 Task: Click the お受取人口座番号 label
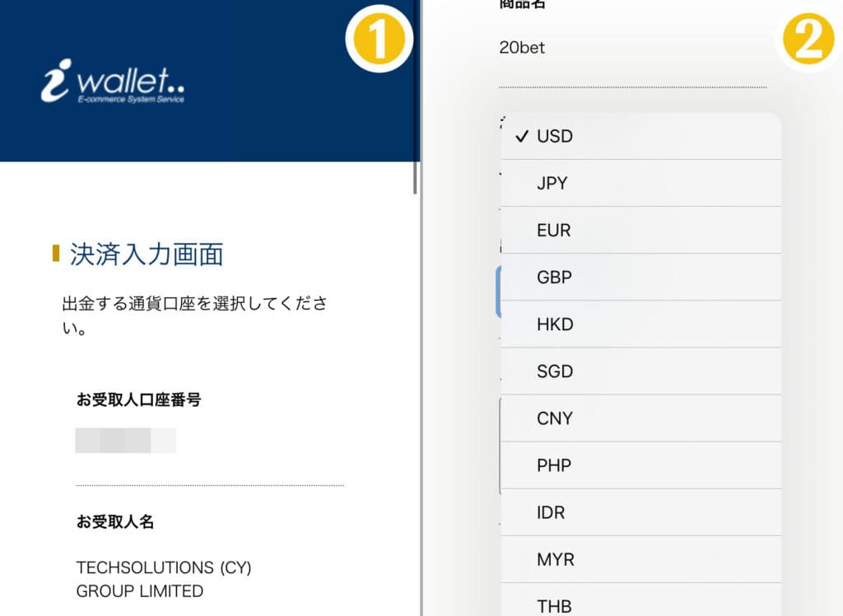coord(138,399)
